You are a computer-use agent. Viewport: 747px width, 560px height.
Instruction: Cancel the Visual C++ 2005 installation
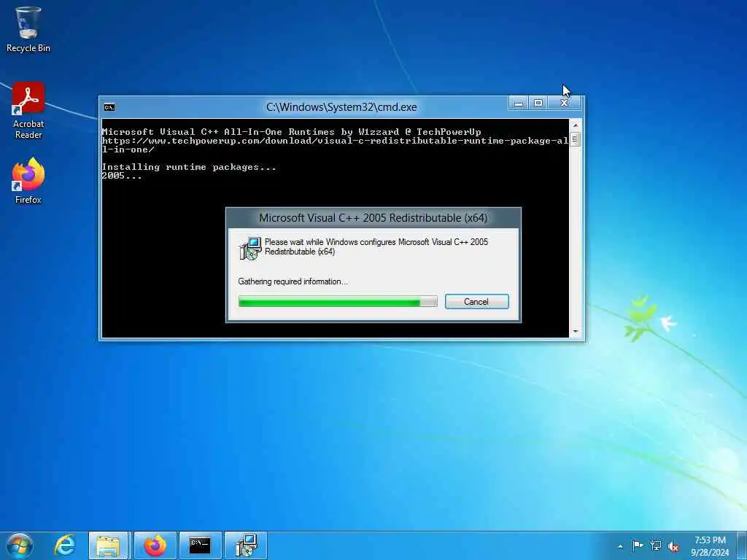(476, 301)
